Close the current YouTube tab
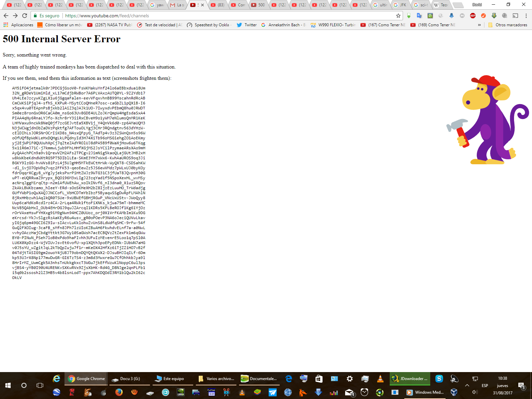532x399 pixels. click(202, 5)
